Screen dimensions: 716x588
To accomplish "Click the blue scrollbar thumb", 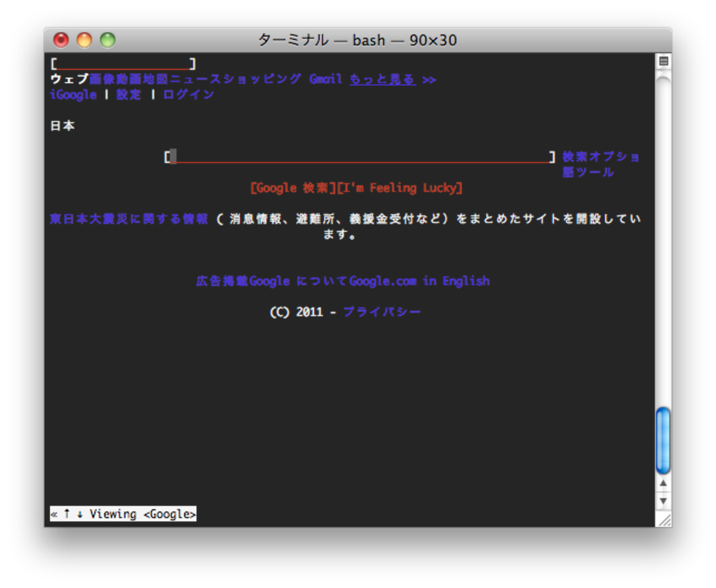I will click(663, 440).
